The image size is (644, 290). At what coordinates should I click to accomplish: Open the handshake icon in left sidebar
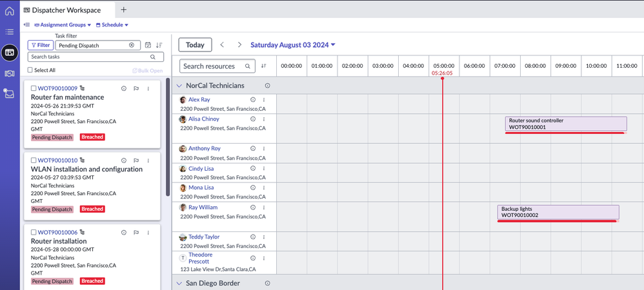(10, 73)
